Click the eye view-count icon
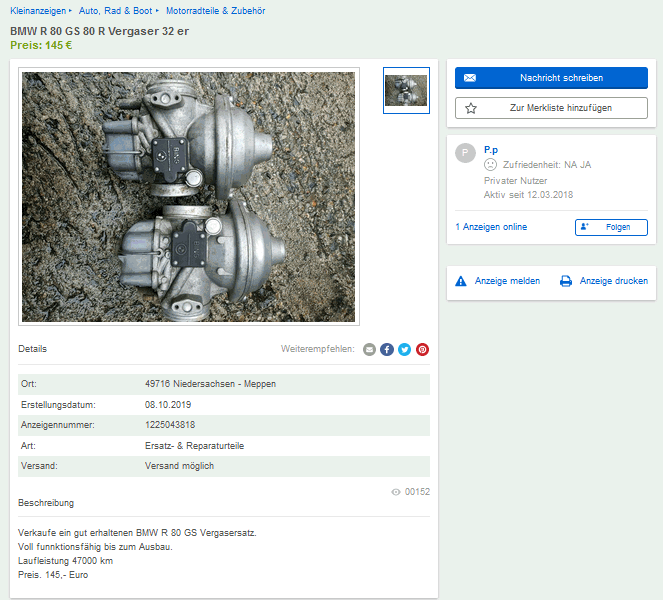 point(396,492)
